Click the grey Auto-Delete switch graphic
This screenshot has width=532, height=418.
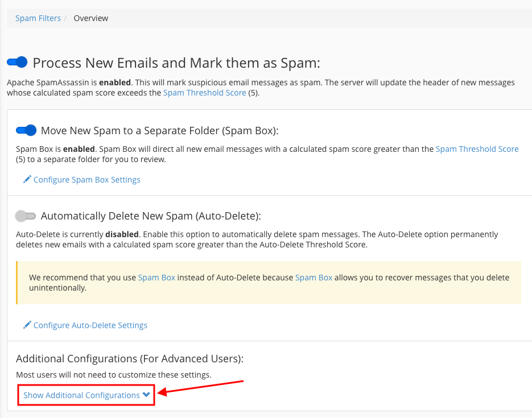(x=26, y=216)
